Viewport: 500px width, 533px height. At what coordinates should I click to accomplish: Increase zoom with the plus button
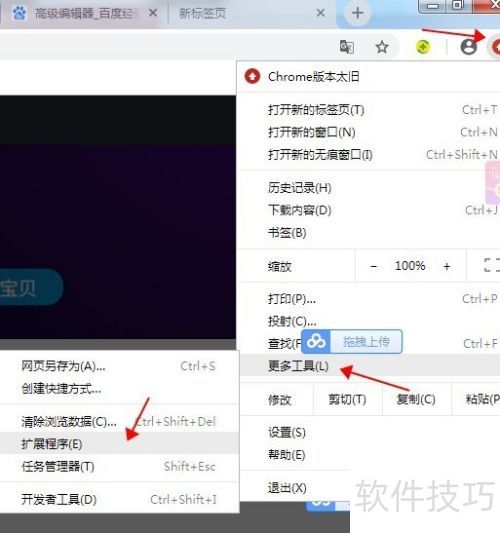[x=447, y=266]
